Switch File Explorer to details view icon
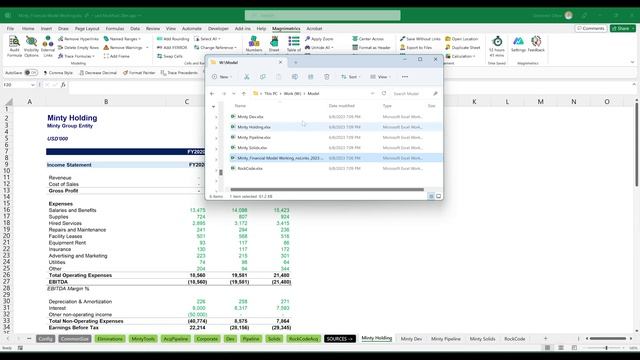Screen dimensions: 640x360 tap(431, 196)
